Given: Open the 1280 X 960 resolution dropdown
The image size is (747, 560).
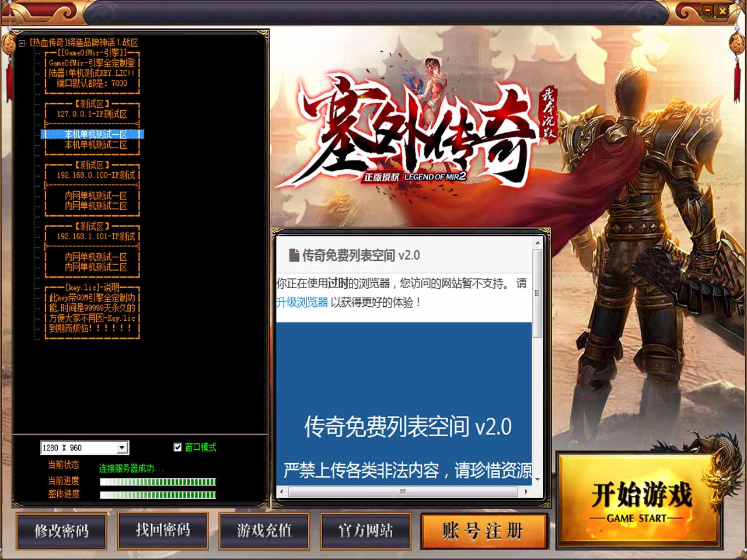Looking at the screenshot, I should (122, 448).
